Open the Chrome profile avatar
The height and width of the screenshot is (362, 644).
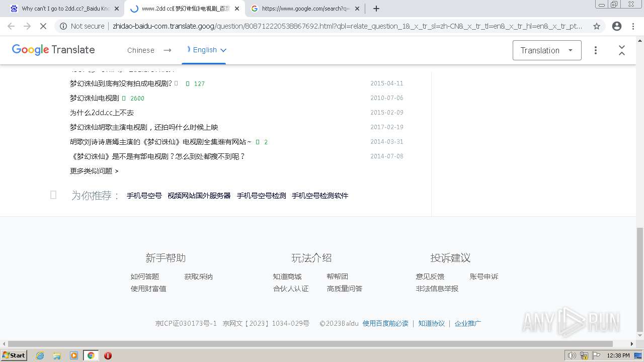point(617,26)
